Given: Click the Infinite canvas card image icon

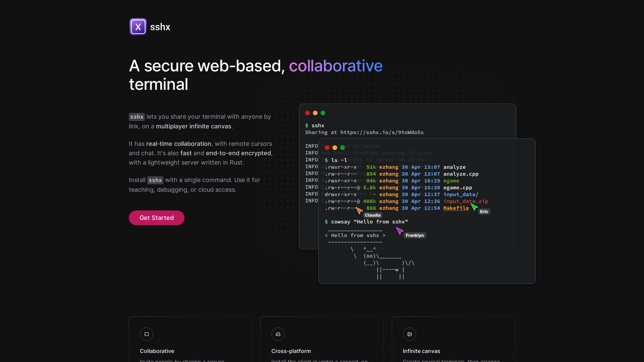Looking at the screenshot, I should click(x=410, y=334).
